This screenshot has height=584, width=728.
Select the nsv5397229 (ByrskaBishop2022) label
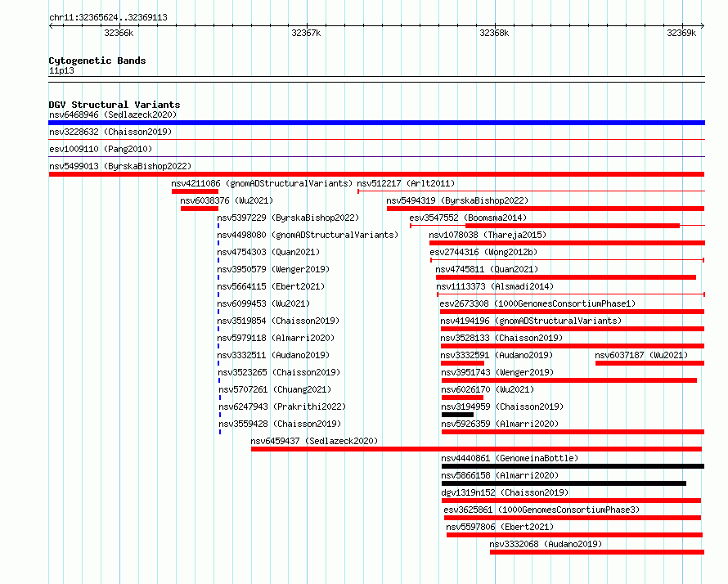pos(288,218)
